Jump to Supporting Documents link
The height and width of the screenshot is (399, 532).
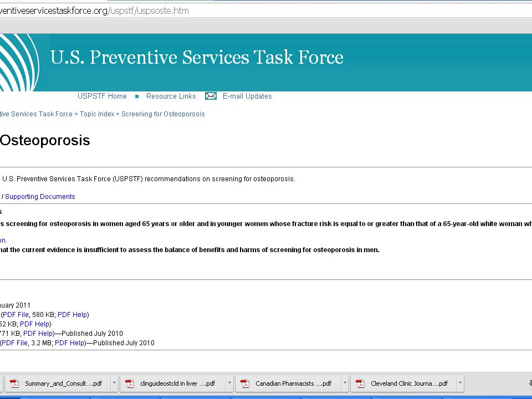40,196
